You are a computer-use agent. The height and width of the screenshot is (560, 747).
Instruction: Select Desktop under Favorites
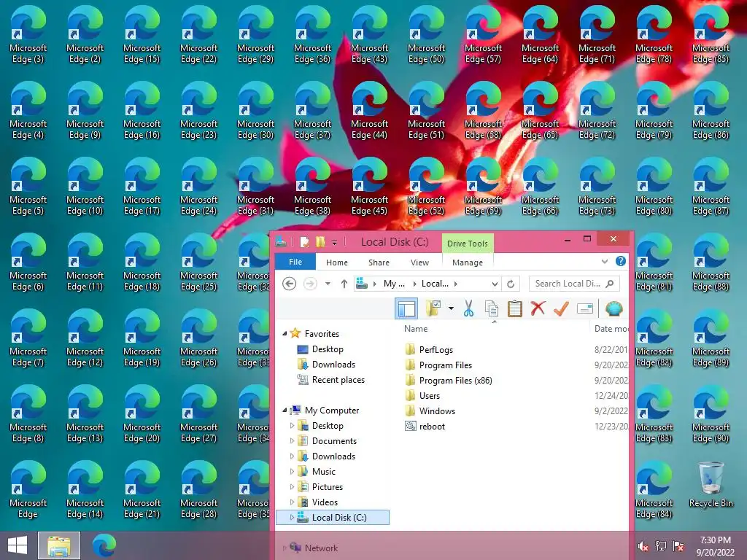point(320,349)
